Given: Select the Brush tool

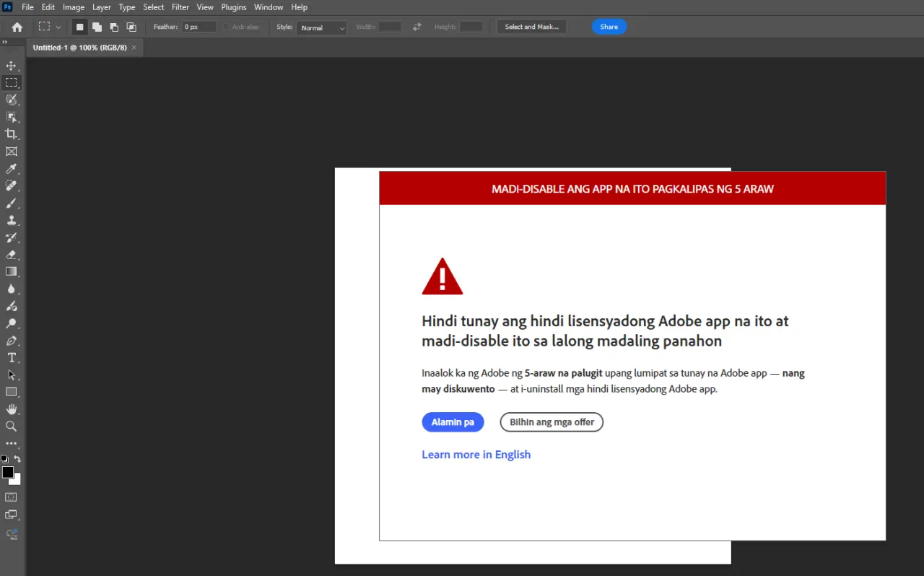Looking at the screenshot, I should (12, 204).
